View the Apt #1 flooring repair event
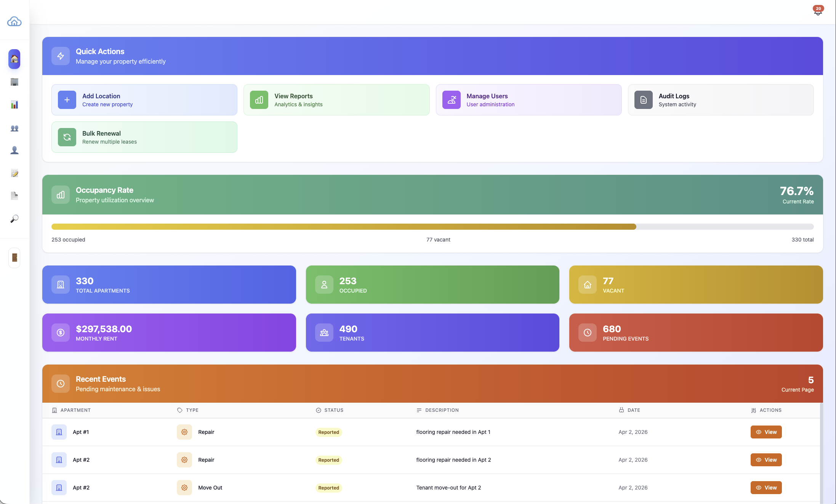The height and width of the screenshot is (504, 836). (766, 432)
